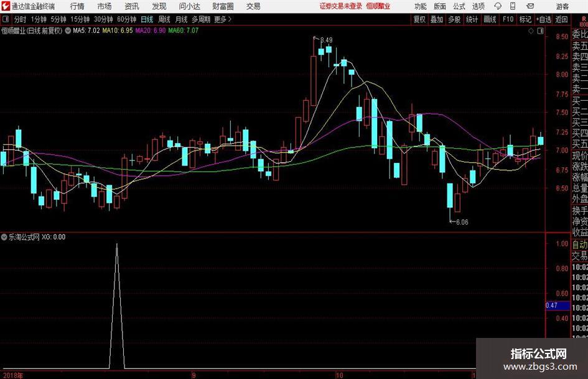The image size is (588, 379).
Task: Click the MA5: 7.02 indicator value
Action: click(86, 30)
